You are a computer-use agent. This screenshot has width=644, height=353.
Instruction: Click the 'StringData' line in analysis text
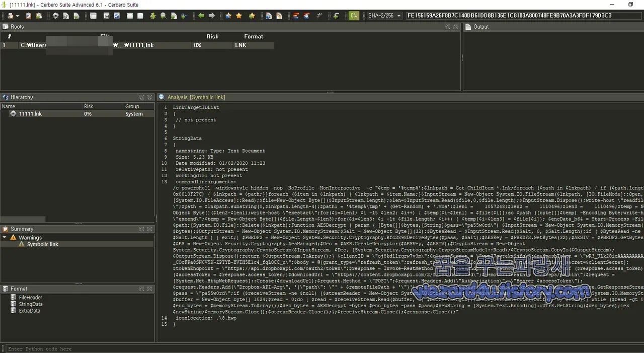187,138
